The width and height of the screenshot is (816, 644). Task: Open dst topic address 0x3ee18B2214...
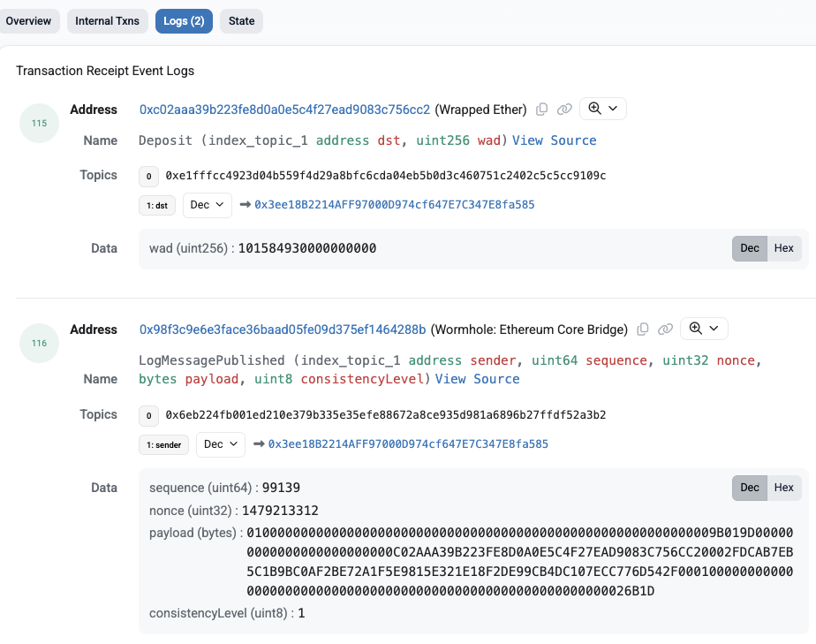tap(395, 205)
